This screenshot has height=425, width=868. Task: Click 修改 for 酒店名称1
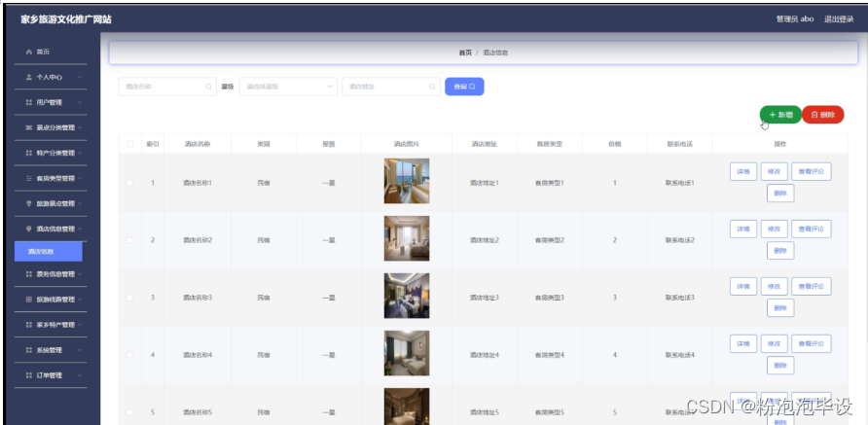pyautogui.click(x=774, y=171)
